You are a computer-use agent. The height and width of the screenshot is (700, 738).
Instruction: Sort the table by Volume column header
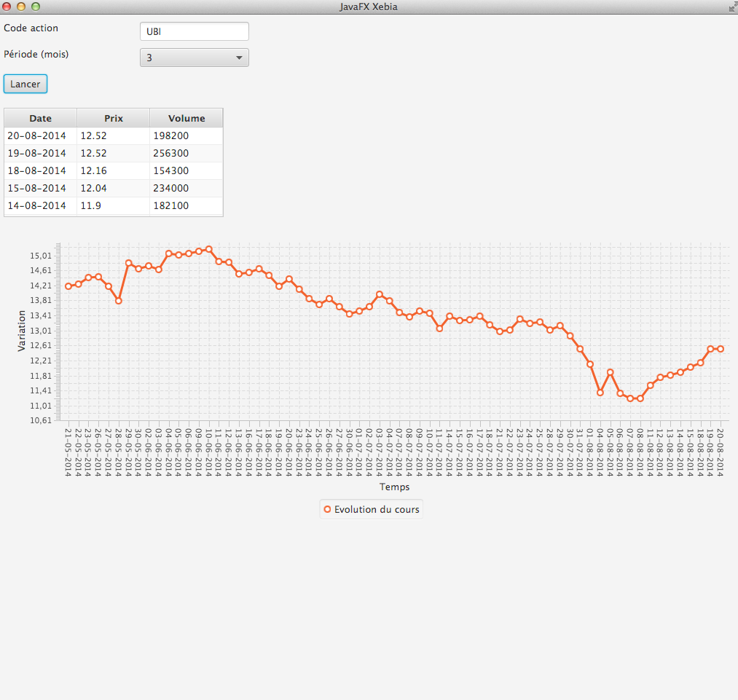point(186,118)
